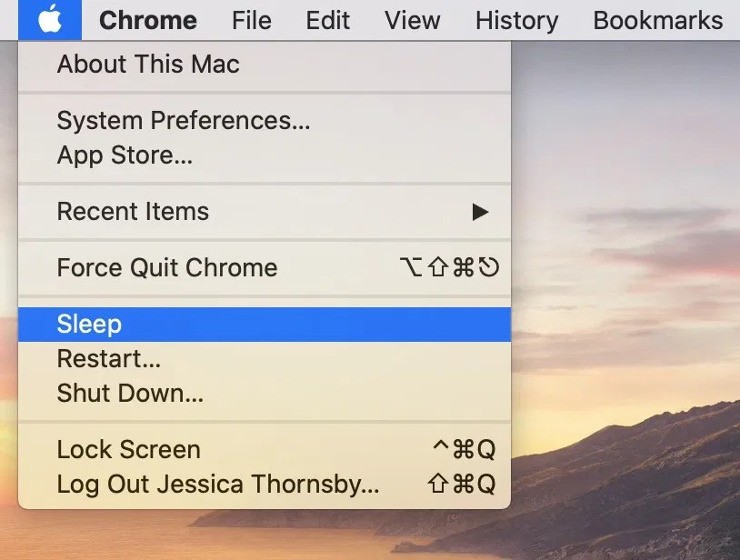Open the File menu
The height and width of the screenshot is (560, 740).
pos(251,20)
